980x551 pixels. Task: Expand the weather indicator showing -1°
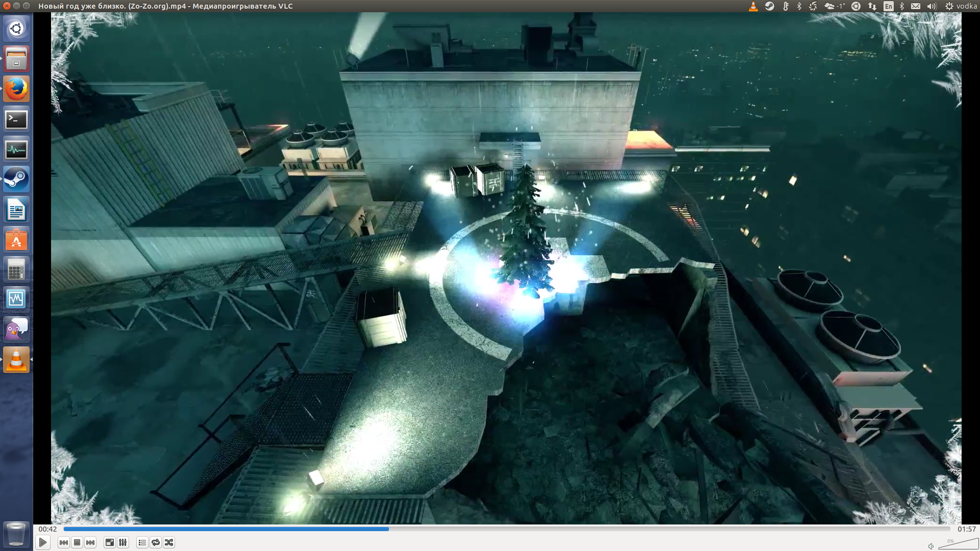point(835,6)
